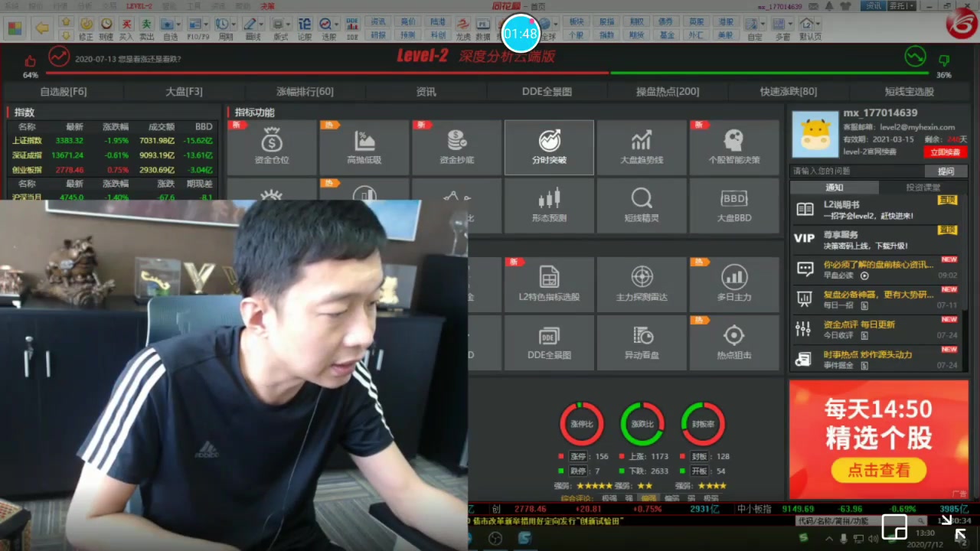
Task: Open the 大盘趋势线 indicator tile
Action: 642,148
